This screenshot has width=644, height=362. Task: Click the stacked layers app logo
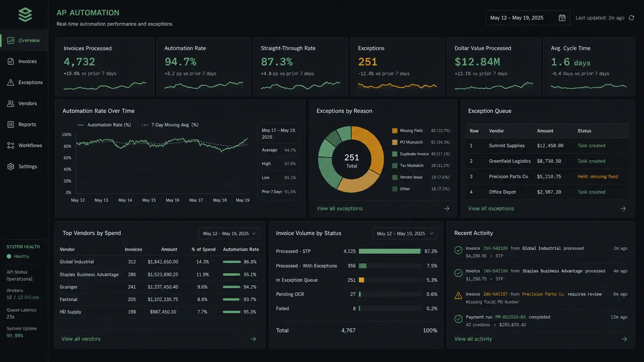[x=25, y=14]
